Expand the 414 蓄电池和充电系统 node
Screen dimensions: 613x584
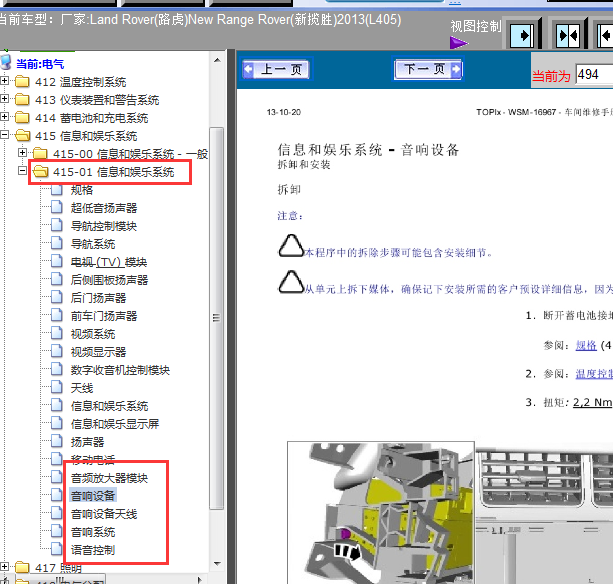click(x=4, y=116)
